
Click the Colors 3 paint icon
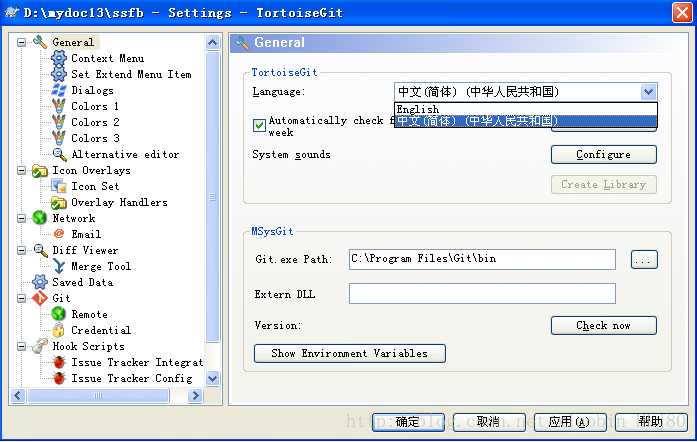click(x=59, y=138)
